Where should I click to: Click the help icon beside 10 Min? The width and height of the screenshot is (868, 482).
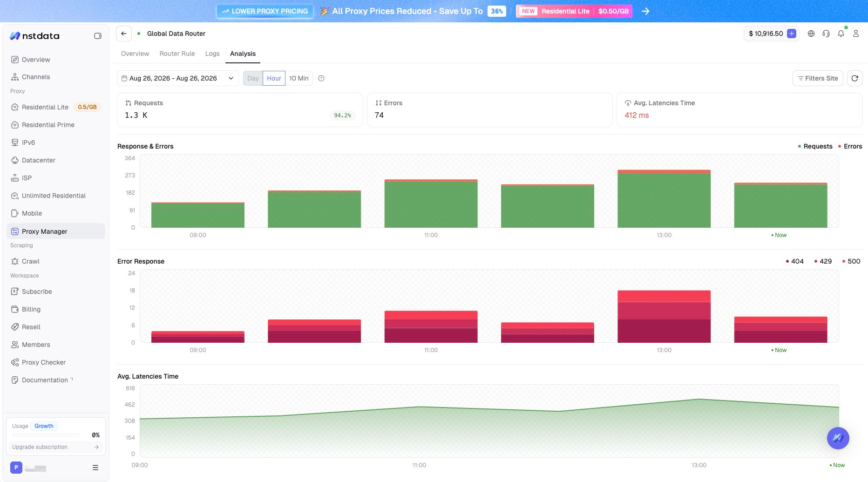[x=321, y=78]
